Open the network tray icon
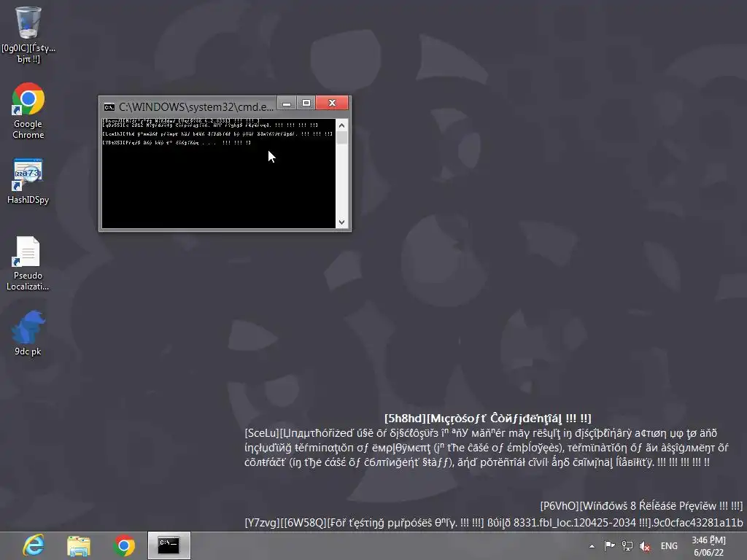747x560 pixels. [x=627, y=546]
